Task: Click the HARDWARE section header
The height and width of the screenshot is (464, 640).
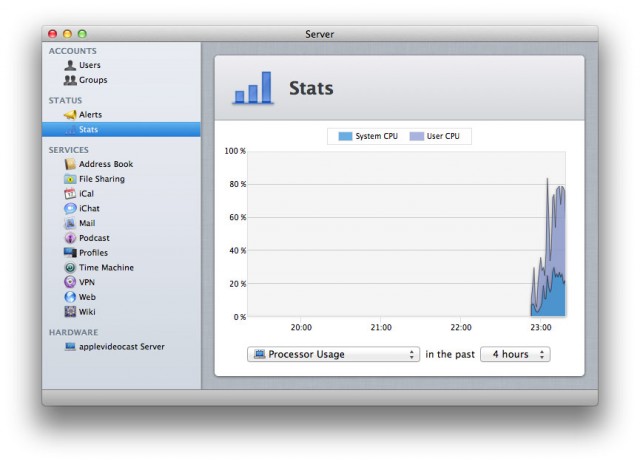Action: point(73,332)
